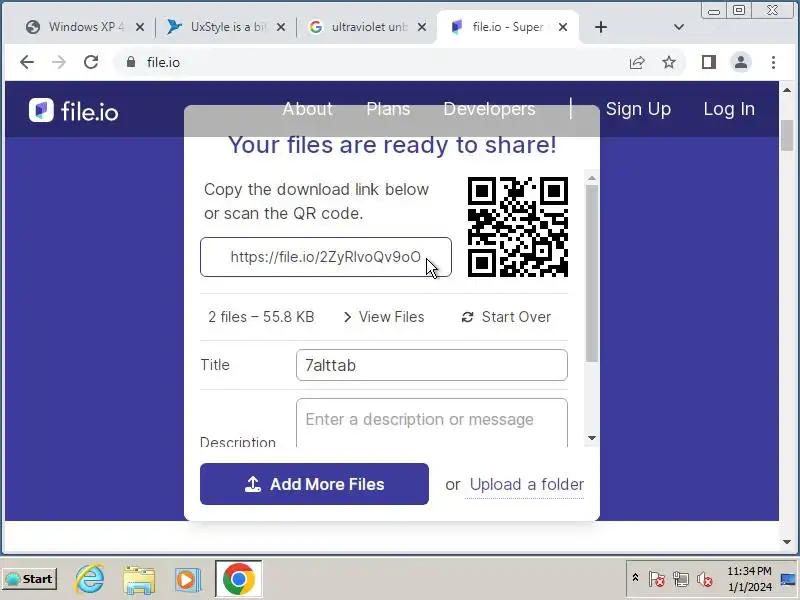Open a new browser tab
The image size is (800, 600).
pyautogui.click(x=601, y=27)
